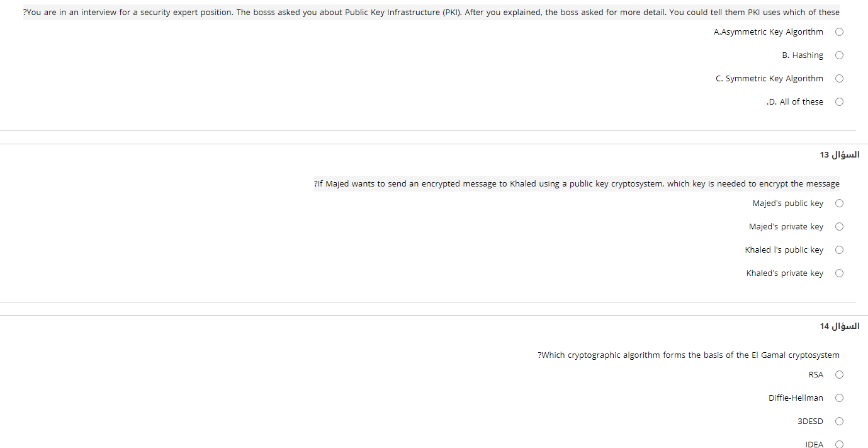Select "Khaled's public key" radio button
Image resolution: width=868 pixels, height=448 pixels.
(839, 250)
